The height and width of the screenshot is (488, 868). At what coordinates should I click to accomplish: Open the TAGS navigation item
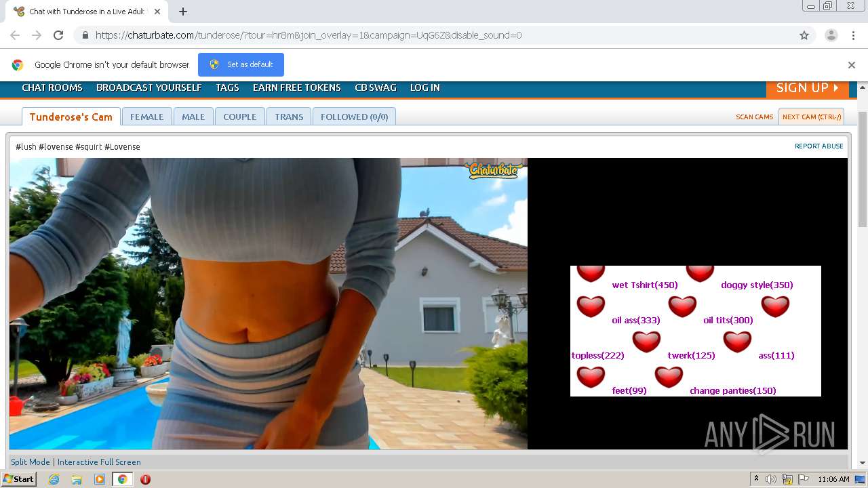point(227,87)
